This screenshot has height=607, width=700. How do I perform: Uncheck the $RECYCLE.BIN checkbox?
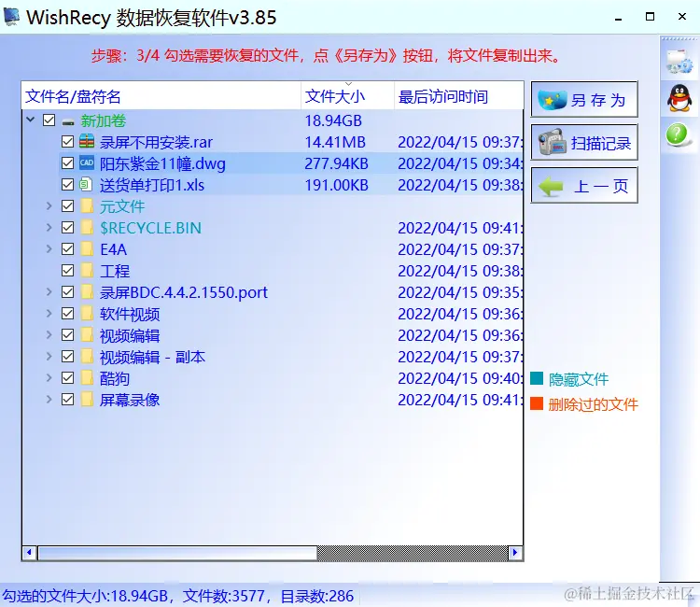[x=67, y=227]
